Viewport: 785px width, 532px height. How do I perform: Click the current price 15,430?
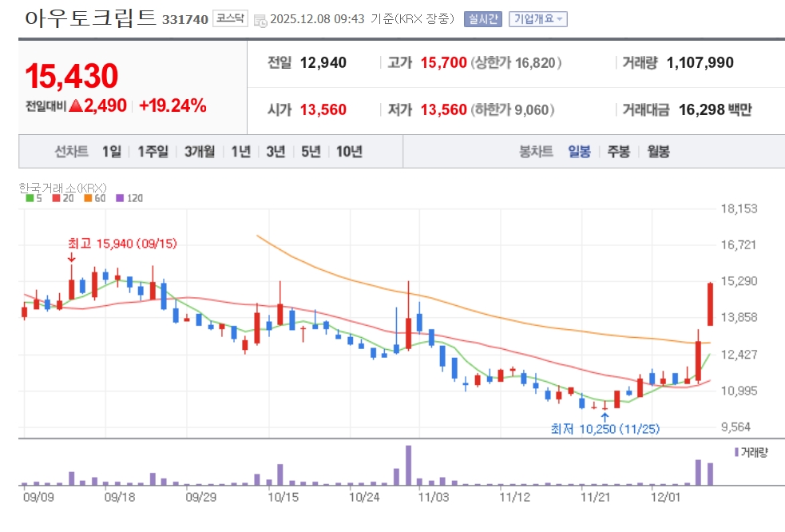pyautogui.click(x=72, y=76)
